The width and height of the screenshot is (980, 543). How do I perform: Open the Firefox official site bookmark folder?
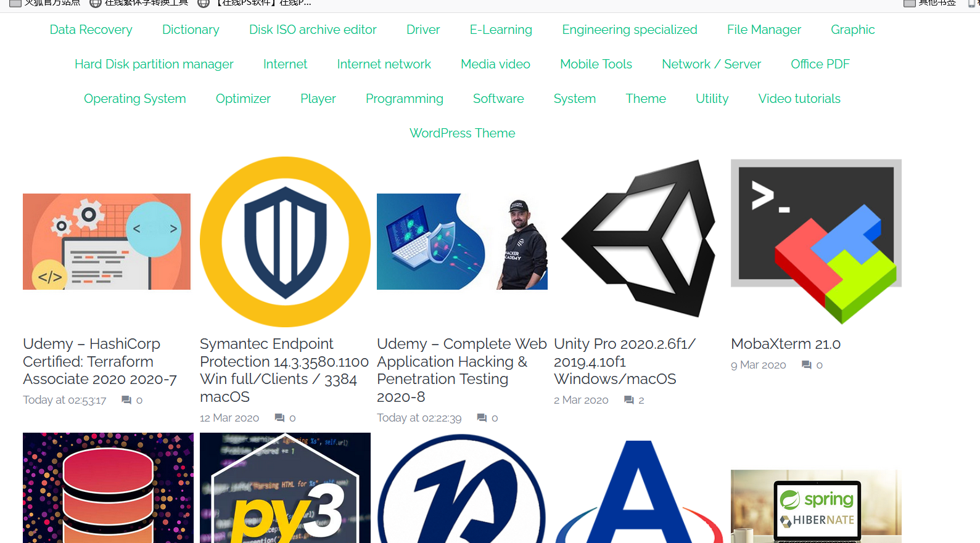45,3
